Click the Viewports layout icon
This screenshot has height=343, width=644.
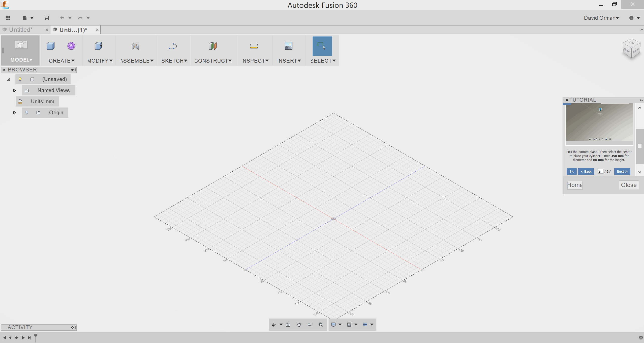(x=365, y=325)
